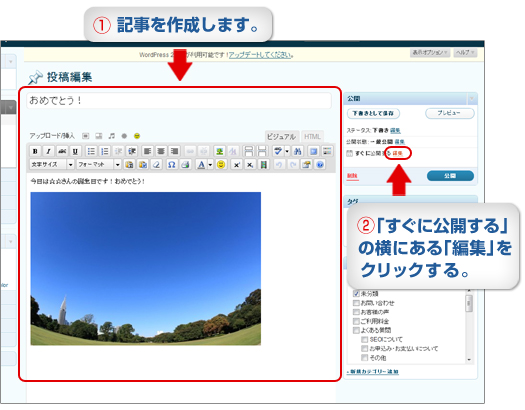Image resolution: width=525 pixels, height=410 pixels.
Task: Click the プレビュー preview button
Action: (450, 113)
